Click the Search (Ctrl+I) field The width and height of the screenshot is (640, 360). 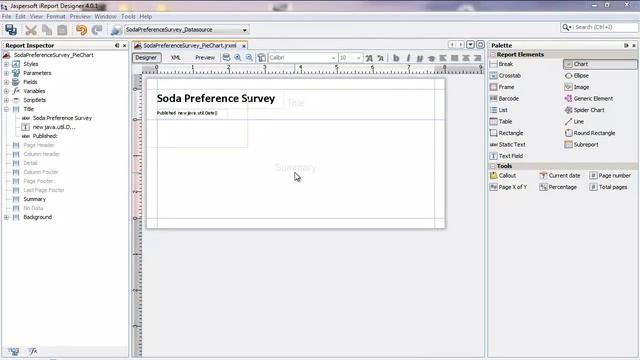click(599, 27)
